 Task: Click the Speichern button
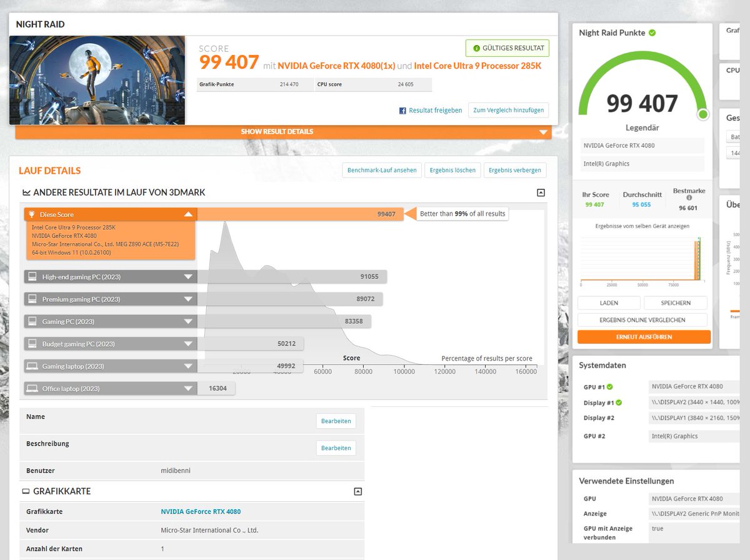676,302
